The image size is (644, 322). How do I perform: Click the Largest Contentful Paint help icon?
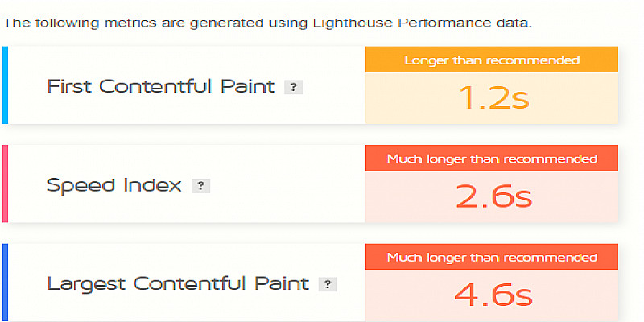328,284
